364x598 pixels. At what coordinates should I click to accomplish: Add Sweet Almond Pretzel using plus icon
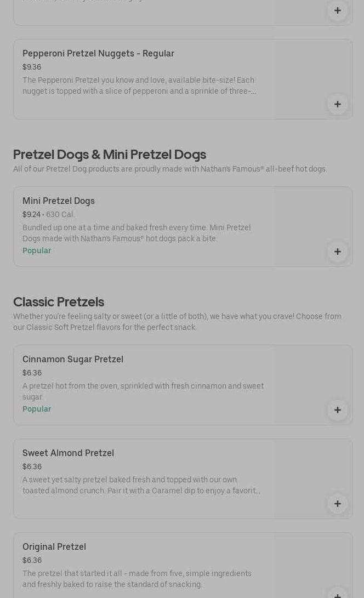[x=337, y=504]
